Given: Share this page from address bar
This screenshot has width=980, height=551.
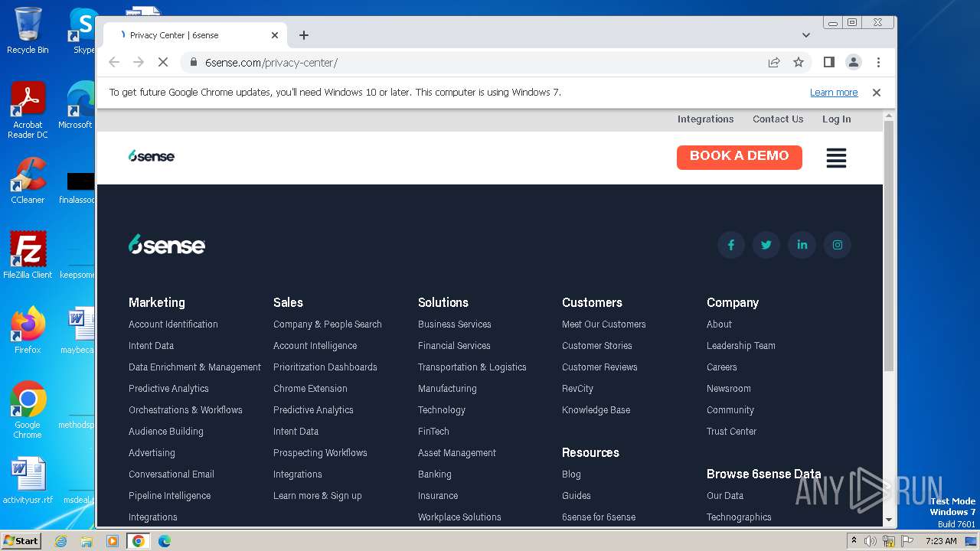Looking at the screenshot, I should pyautogui.click(x=774, y=63).
